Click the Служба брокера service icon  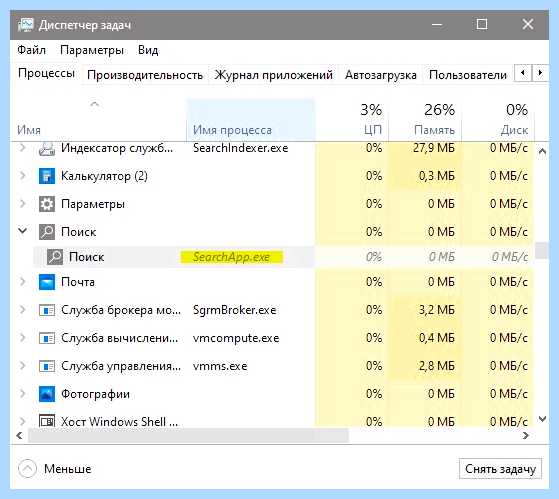pyautogui.click(x=47, y=310)
